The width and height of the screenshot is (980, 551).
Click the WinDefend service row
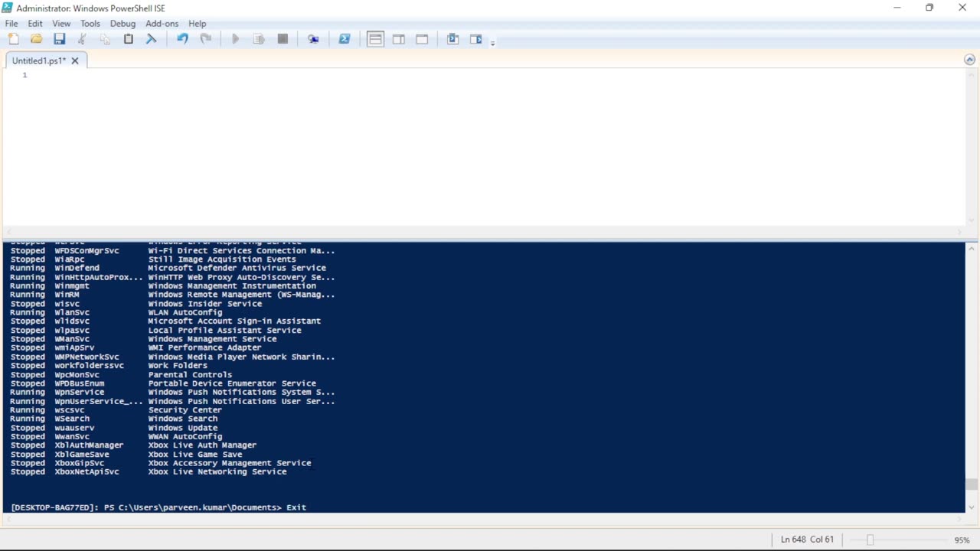tap(168, 268)
